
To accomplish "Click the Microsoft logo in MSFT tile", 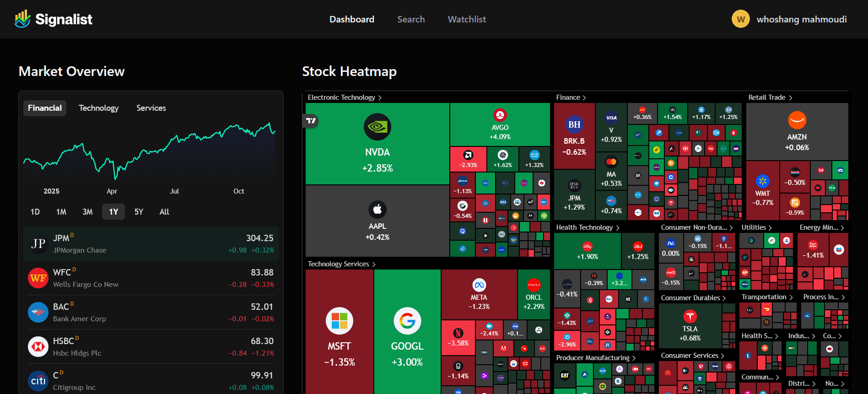I will pyautogui.click(x=339, y=321).
